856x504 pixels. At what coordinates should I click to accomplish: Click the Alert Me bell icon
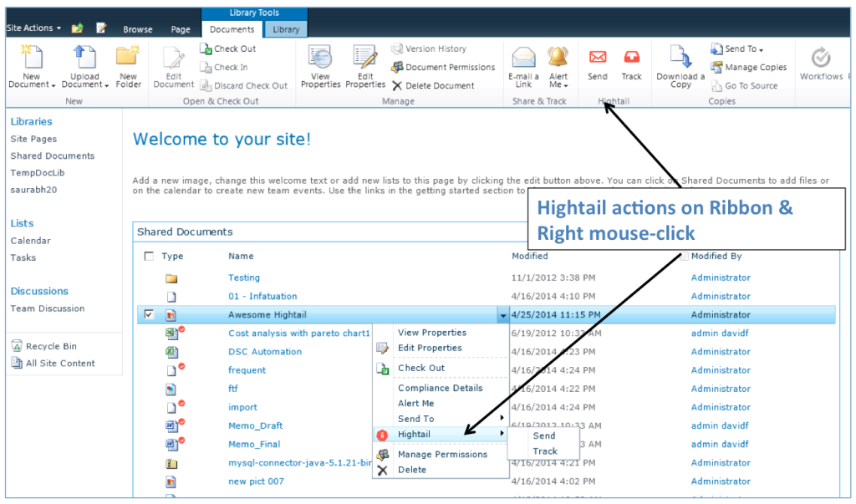(558, 58)
